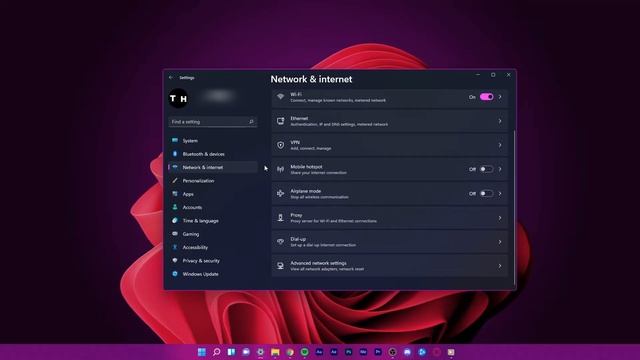Click the Dial-up icon
This screenshot has width=640, height=360.
point(280,242)
